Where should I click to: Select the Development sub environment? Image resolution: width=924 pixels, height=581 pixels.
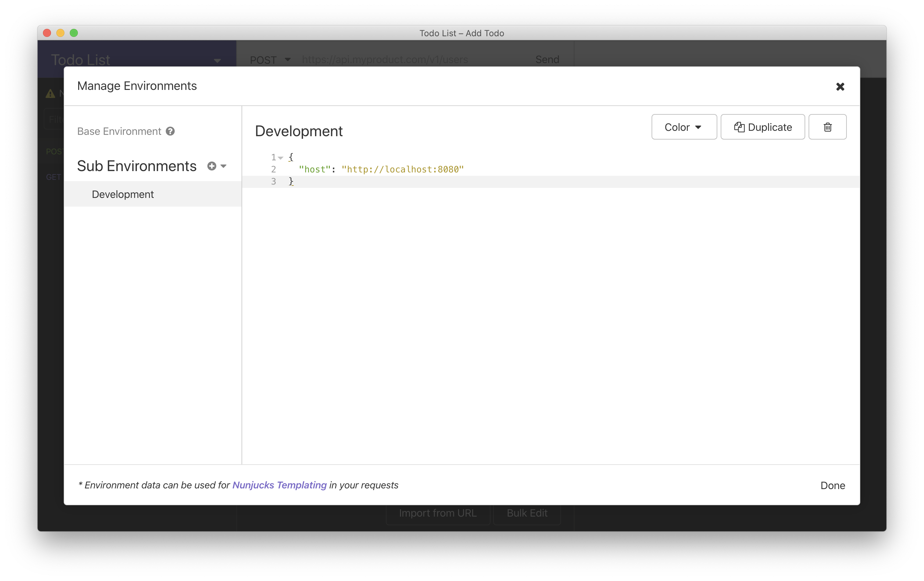pyautogui.click(x=153, y=194)
